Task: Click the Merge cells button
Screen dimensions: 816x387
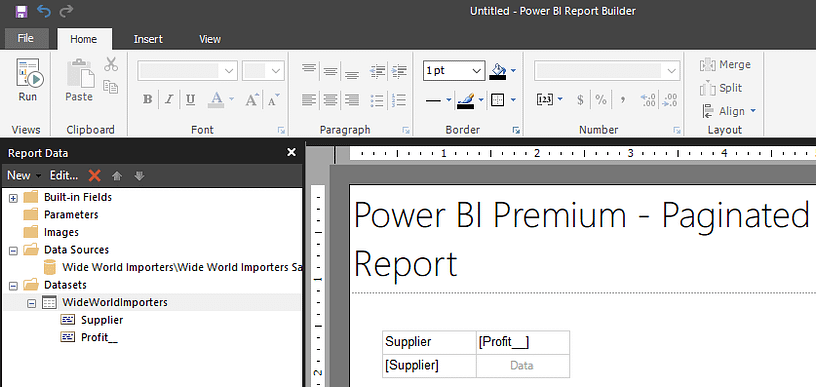Action: click(725, 64)
